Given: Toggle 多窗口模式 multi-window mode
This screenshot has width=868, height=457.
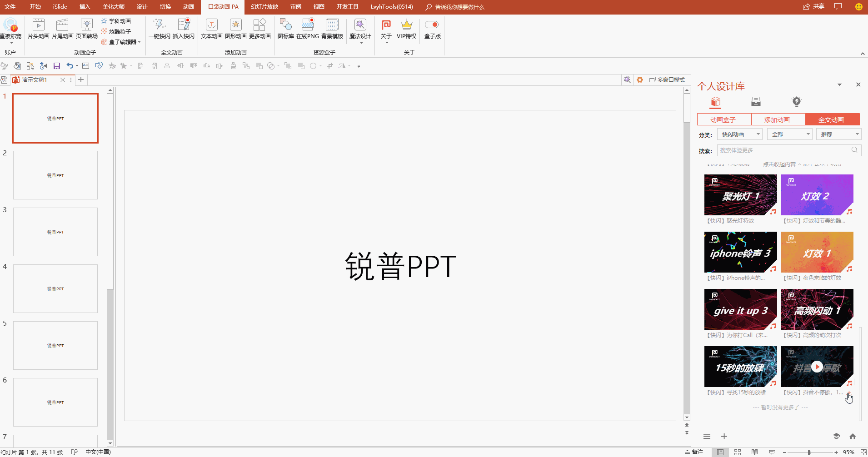Looking at the screenshot, I should click(x=667, y=80).
